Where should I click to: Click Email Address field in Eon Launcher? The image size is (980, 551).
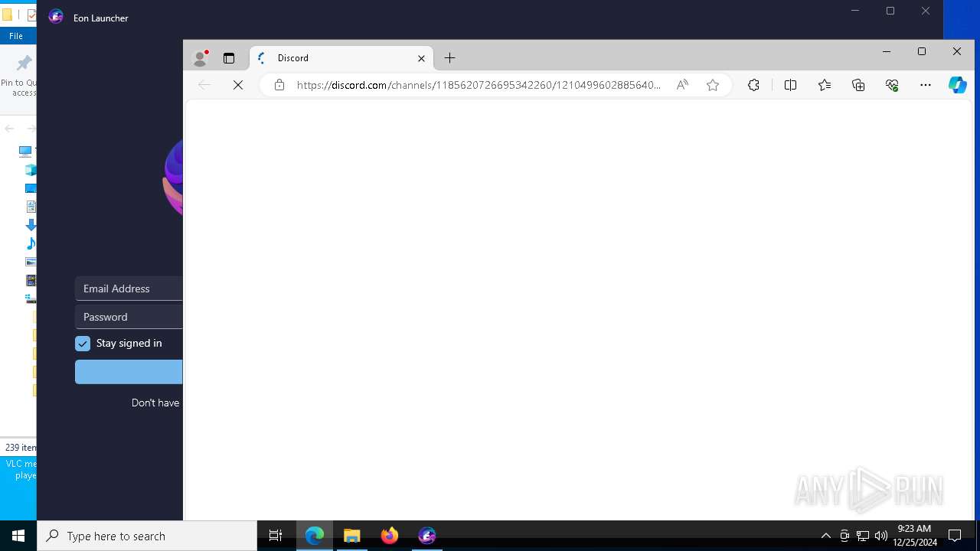[129, 289]
